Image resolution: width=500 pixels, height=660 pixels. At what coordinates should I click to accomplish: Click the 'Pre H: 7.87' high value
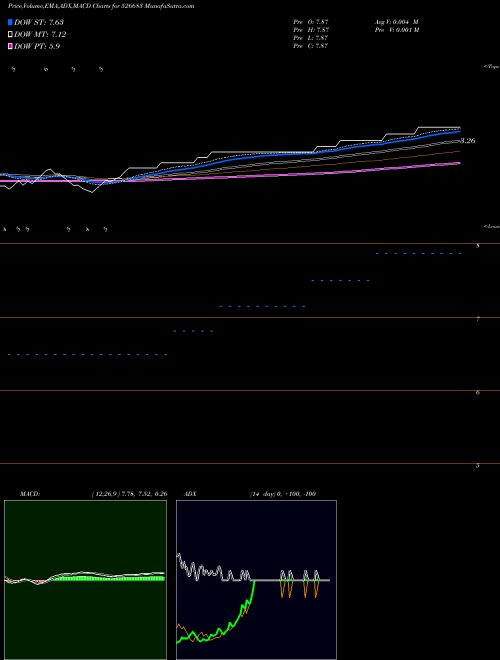pos(311,30)
